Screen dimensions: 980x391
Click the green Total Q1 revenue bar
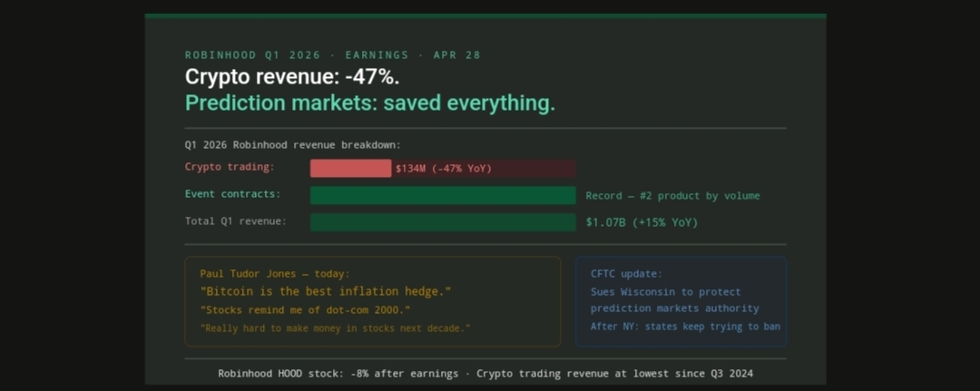click(x=443, y=222)
